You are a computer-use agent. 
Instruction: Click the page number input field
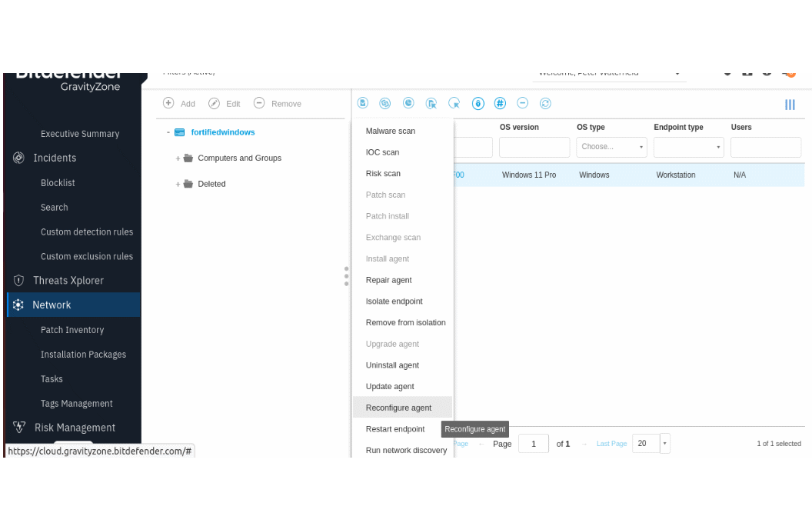(x=534, y=443)
